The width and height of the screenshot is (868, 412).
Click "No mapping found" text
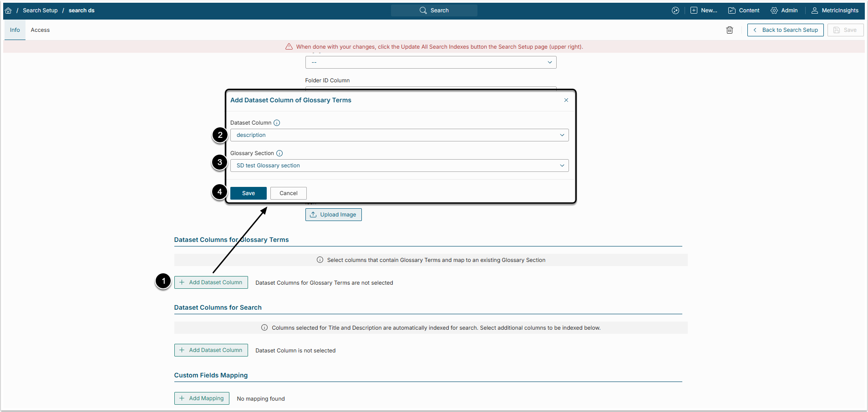point(261,399)
